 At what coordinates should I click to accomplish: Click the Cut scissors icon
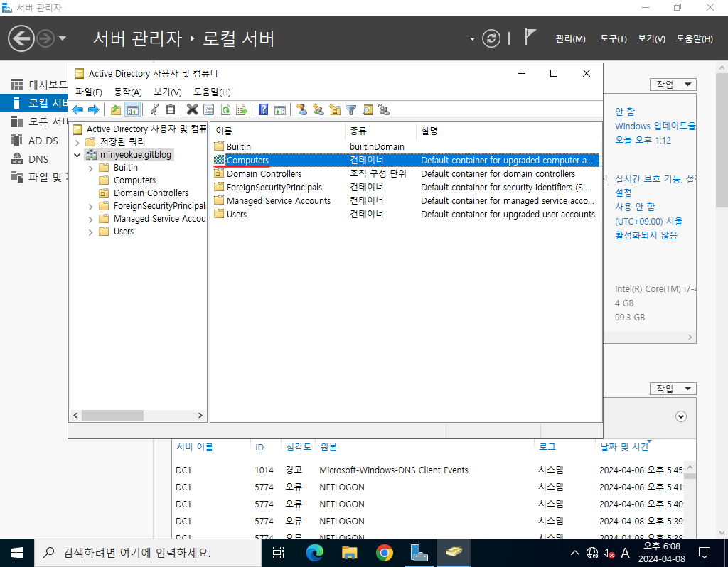pyautogui.click(x=154, y=110)
